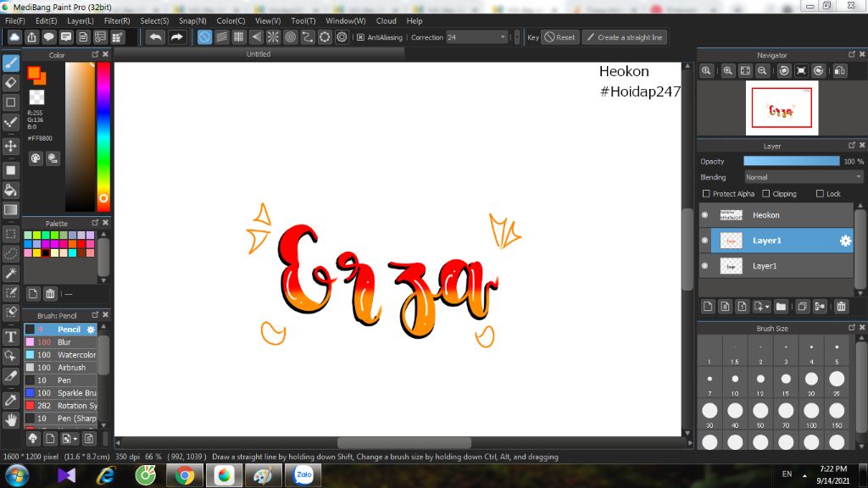Click the Redo arrow
The image size is (868, 488).
coord(176,37)
